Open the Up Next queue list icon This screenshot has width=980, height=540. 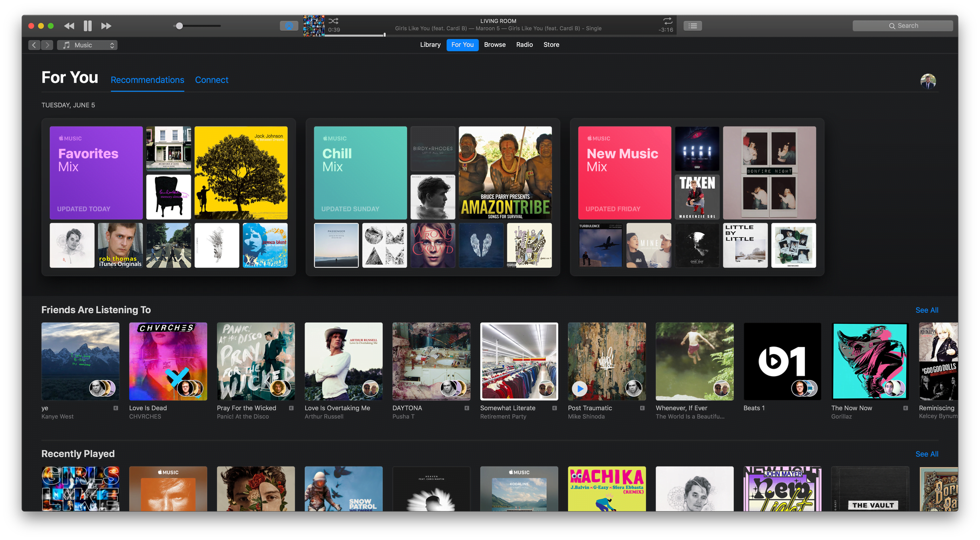pyautogui.click(x=692, y=25)
